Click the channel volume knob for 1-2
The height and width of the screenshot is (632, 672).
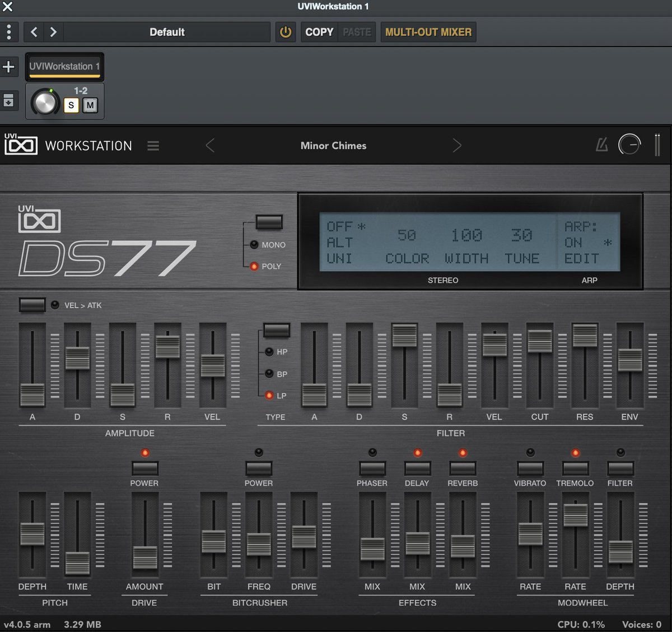coord(45,103)
